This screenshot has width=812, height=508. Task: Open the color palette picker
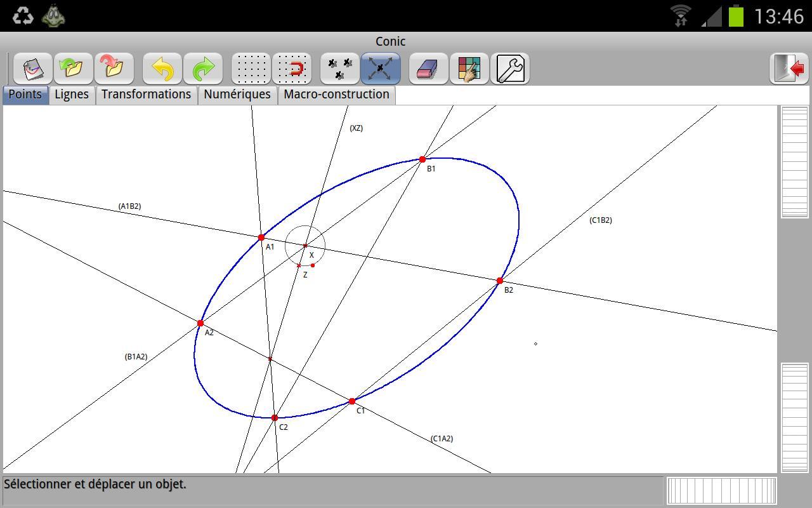pos(469,69)
